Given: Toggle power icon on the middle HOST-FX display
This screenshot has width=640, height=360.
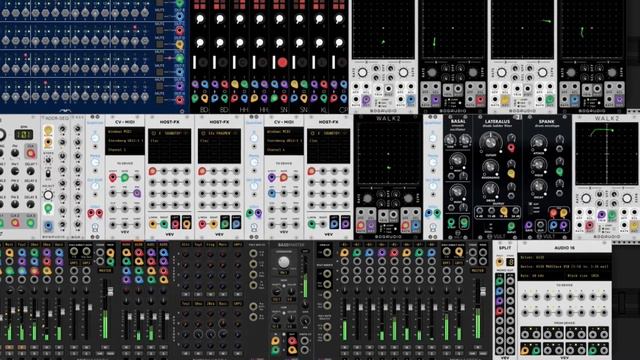Looking at the screenshot, I should click(x=203, y=133).
